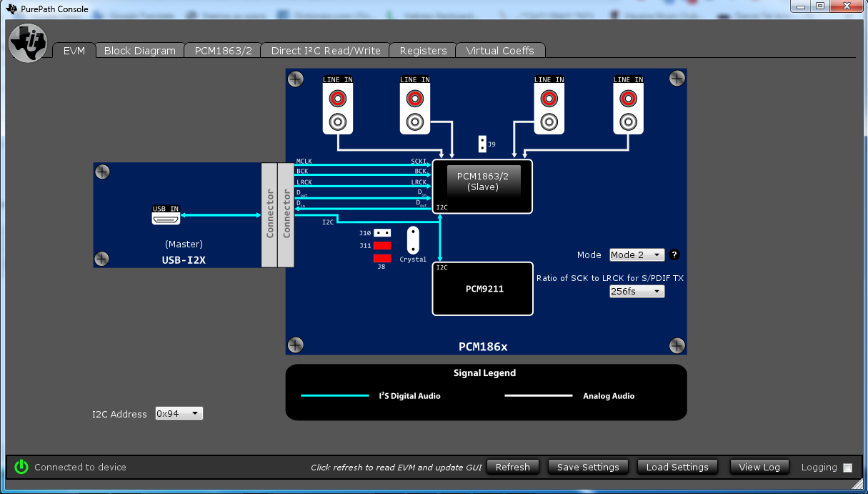The height and width of the screenshot is (494, 868).
Task: Click white jack of third LINE IN from left
Action: pyautogui.click(x=549, y=121)
